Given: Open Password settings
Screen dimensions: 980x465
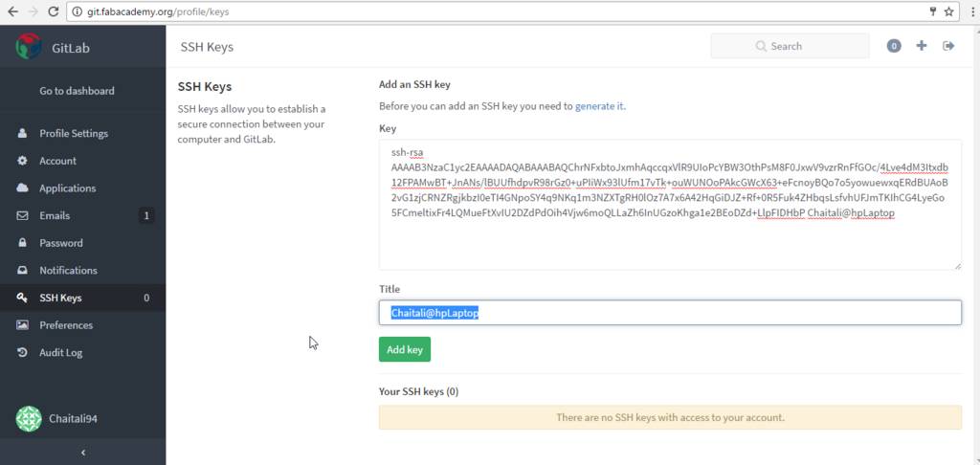Looking at the screenshot, I should click(61, 243).
